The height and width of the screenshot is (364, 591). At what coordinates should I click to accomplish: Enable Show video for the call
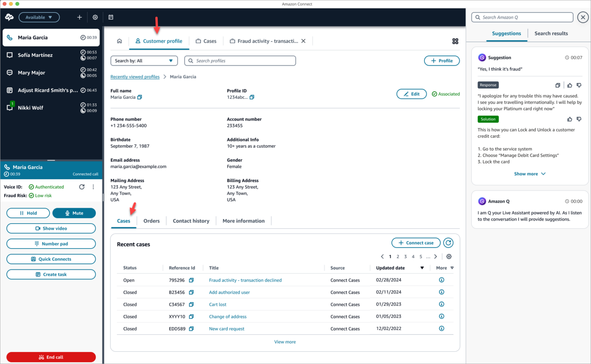click(51, 228)
